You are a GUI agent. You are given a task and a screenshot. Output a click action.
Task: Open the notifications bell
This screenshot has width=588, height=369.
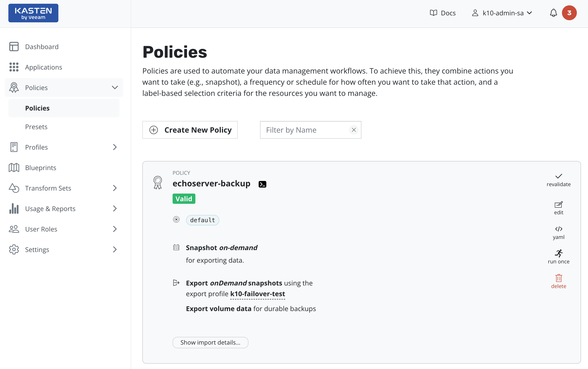[553, 13]
